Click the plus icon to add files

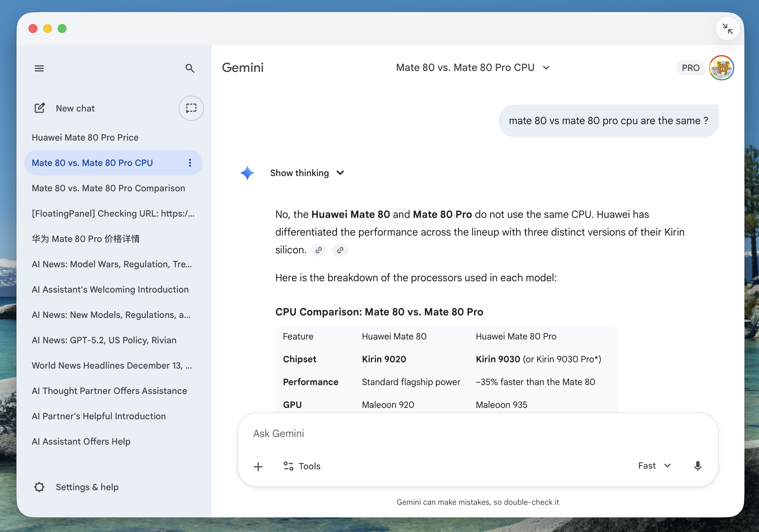[x=258, y=466]
